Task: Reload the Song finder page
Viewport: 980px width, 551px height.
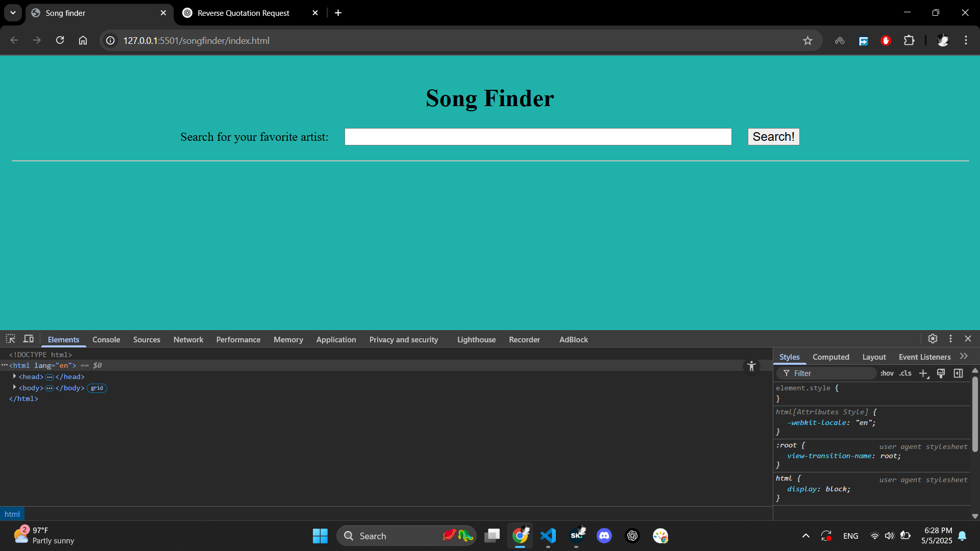Action: pyautogui.click(x=60, y=40)
